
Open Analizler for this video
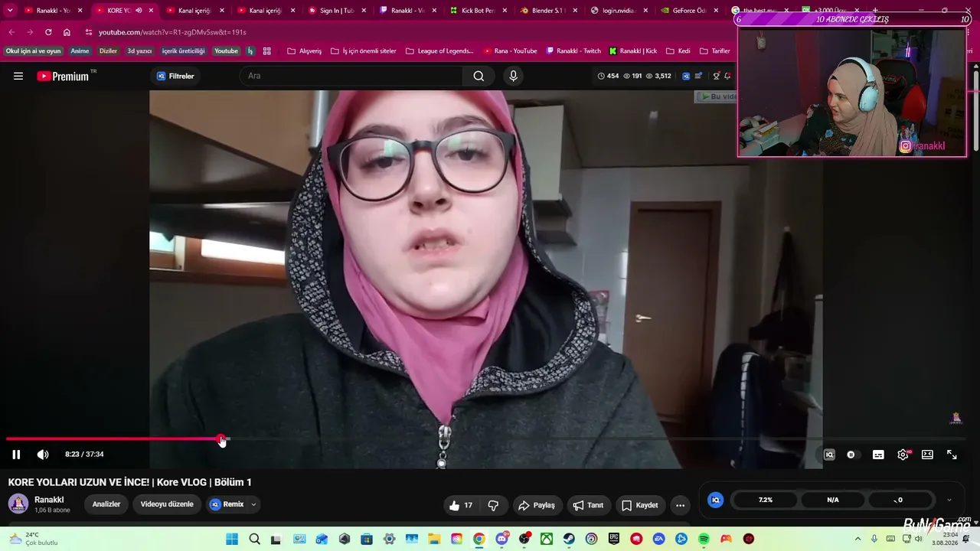[106, 504]
